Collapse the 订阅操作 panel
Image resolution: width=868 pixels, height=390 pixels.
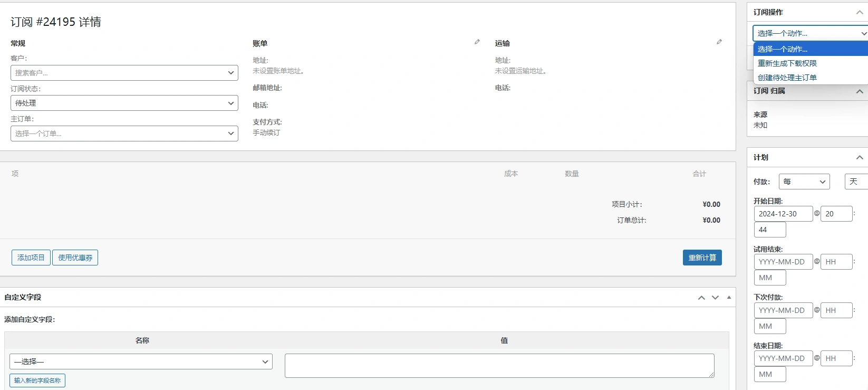(860, 12)
